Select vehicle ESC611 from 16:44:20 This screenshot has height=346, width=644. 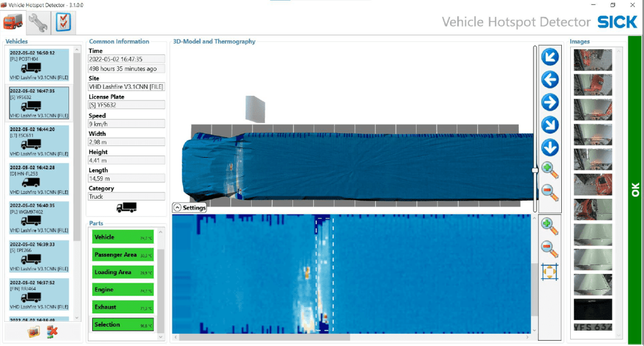pos(39,141)
